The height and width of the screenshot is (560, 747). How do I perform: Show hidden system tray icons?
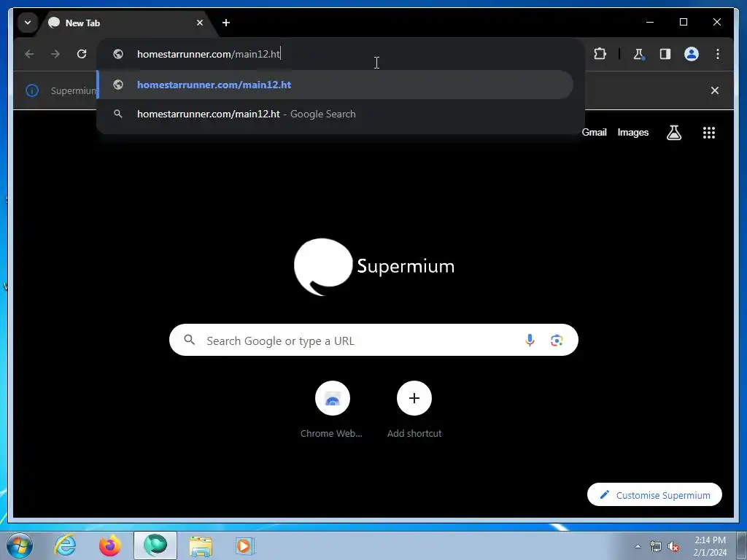click(x=638, y=546)
